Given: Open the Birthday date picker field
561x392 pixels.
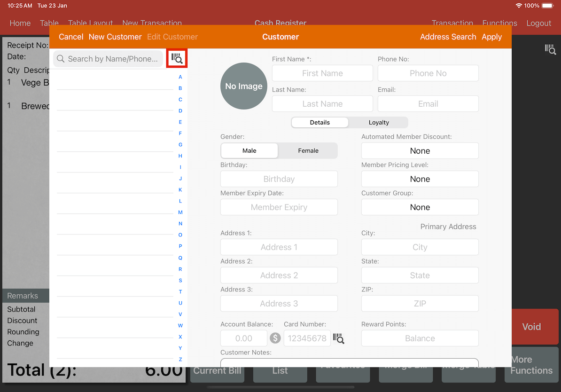Looking at the screenshot, I should (x=279, y=179).
